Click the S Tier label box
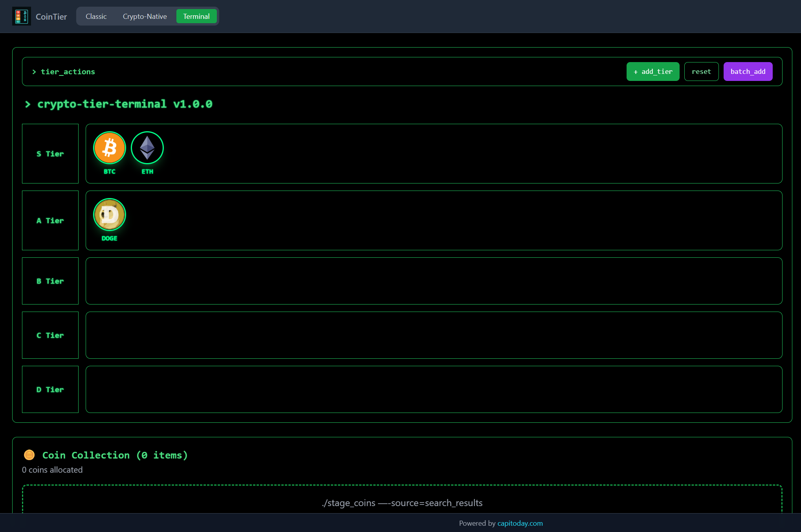The width and height of the screenshot is (801, 532). pos(50,154)
